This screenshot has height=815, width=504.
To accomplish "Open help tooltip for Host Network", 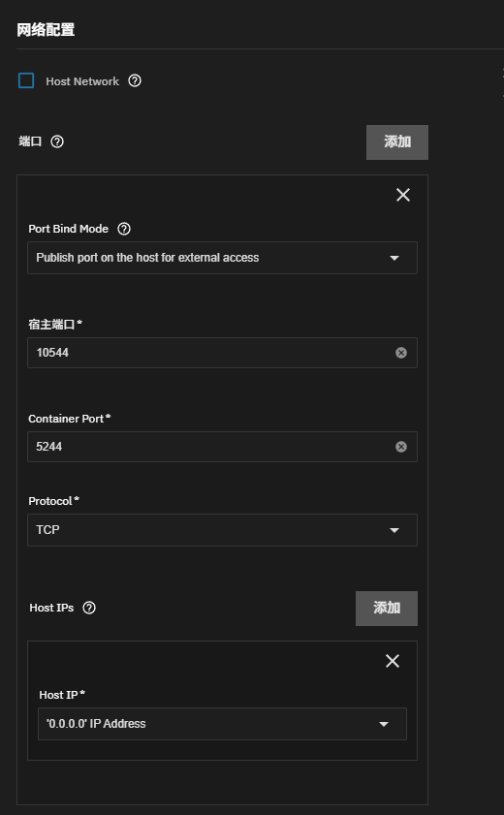I will (135, 80).
